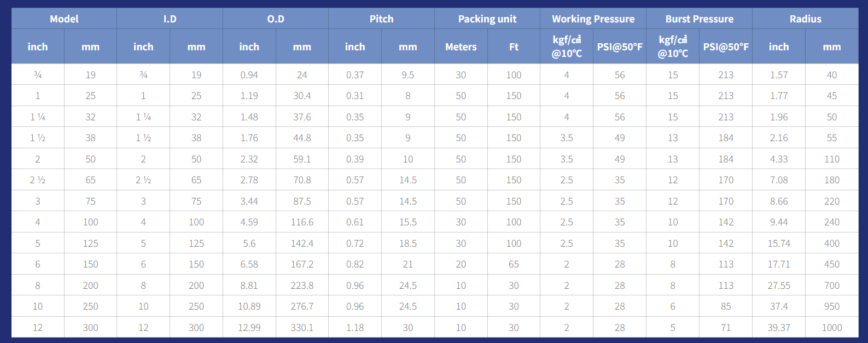Viewport: 868px width, 343px height.
Task: Select the 39.37 radius inch cell
Action: pos(779,327)
